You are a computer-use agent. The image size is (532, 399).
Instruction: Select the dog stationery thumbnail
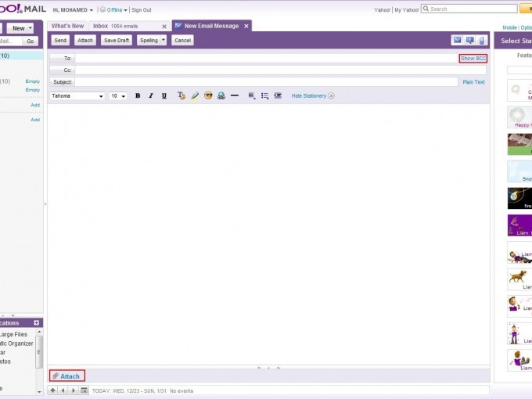519,279
